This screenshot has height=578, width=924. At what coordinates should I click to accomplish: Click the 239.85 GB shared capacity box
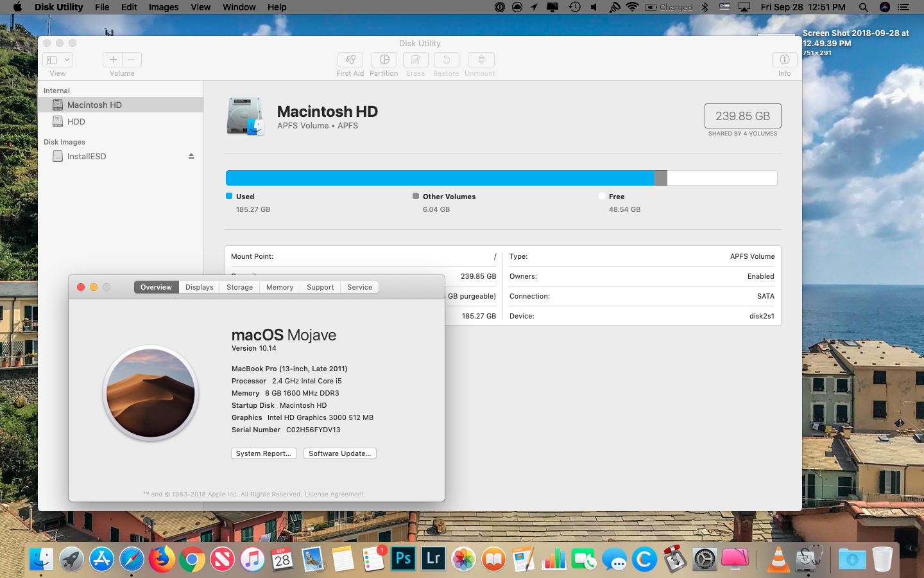click(x=742, y=116)
